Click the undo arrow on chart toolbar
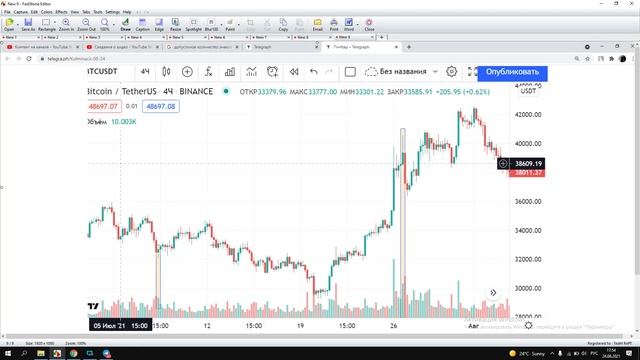Viewport: 640px width, 360px height. tap(313, 72)
